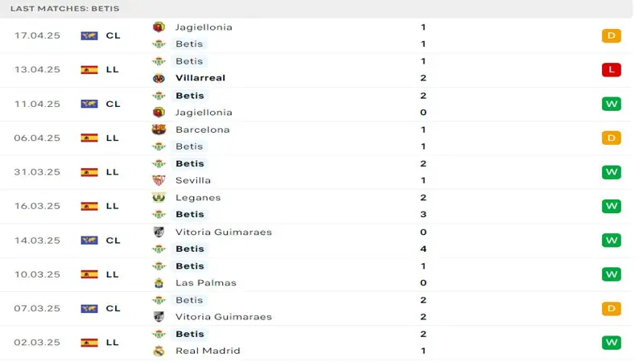Click the Barcelona club crest icon
This screenshot has width=644, height=362.
159,130
